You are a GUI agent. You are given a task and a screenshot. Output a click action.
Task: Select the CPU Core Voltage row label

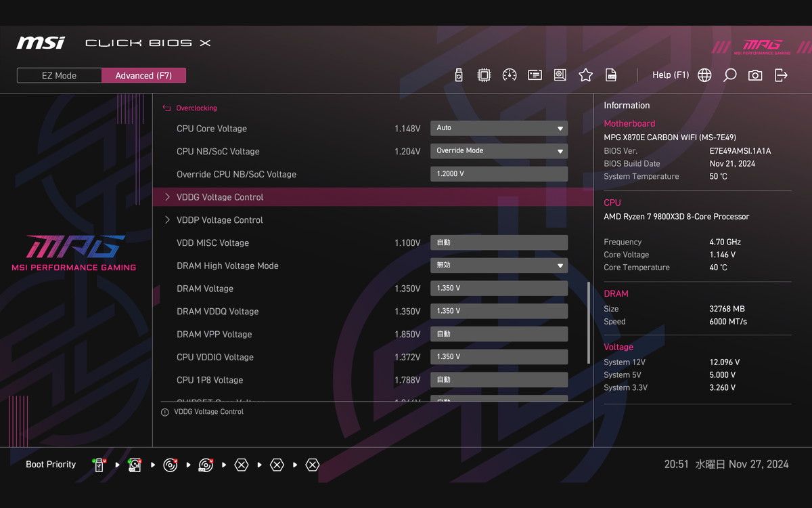(x=212, y=129)
